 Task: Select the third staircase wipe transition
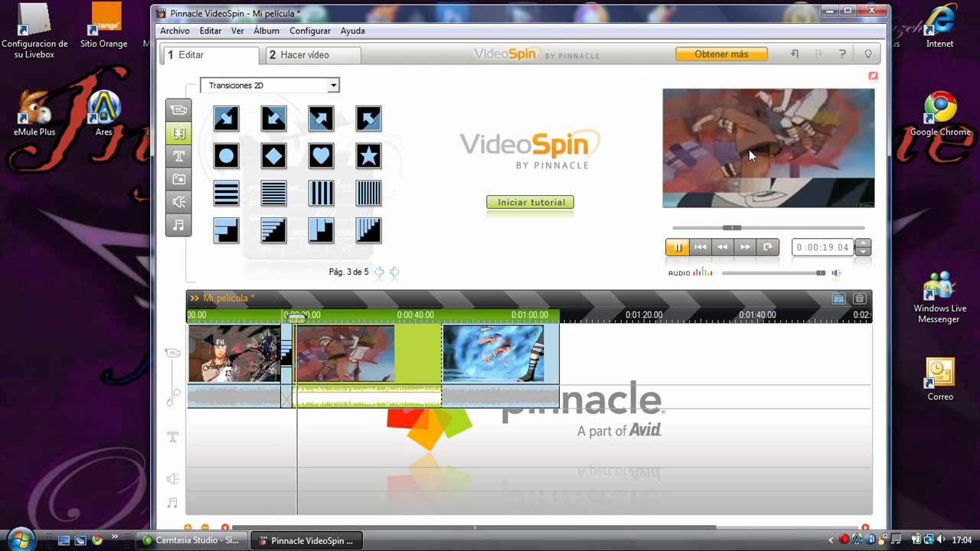pos(321,230)
